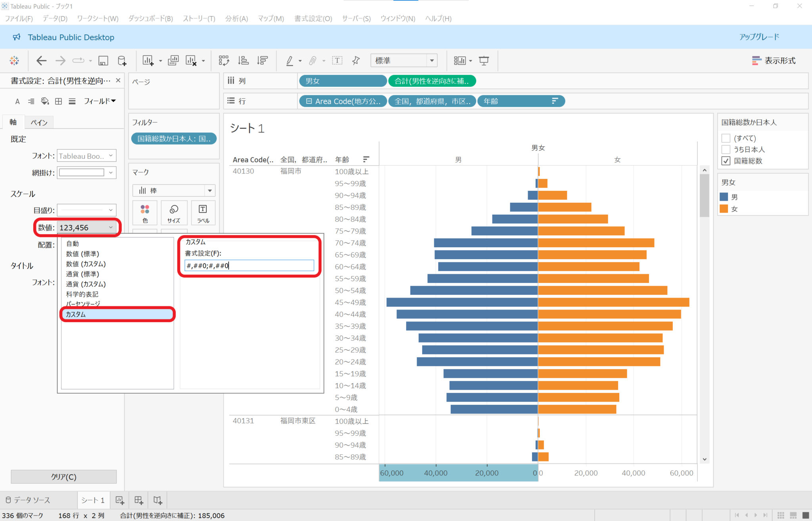
Task: Open the フォント dropdown under 既定
Action: (86, 156)
